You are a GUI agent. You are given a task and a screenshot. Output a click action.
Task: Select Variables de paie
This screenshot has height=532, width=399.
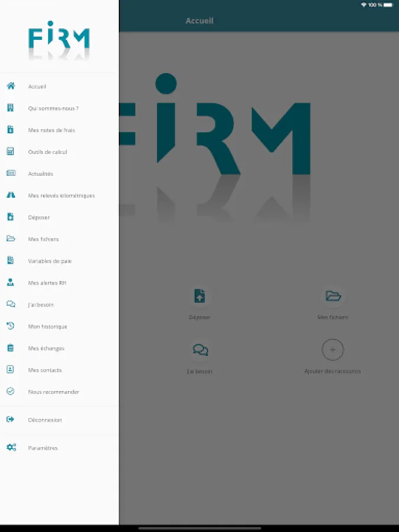click(59, 261)
